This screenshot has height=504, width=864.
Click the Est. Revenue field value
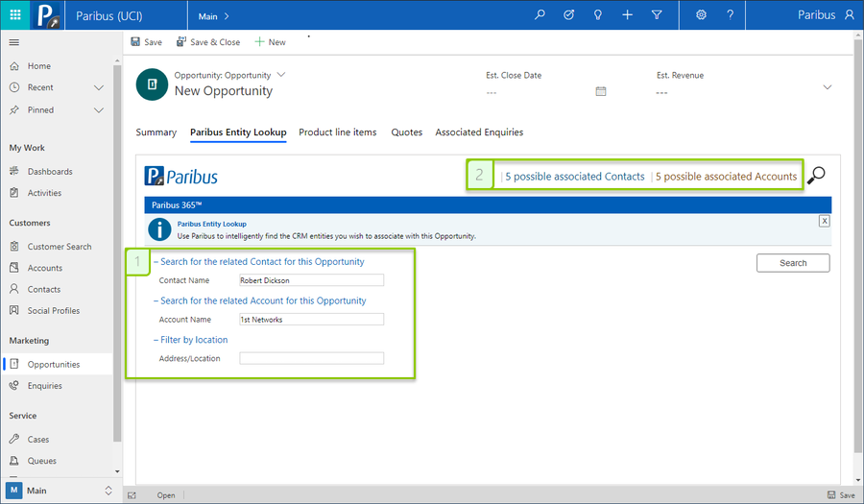point(661,92)
